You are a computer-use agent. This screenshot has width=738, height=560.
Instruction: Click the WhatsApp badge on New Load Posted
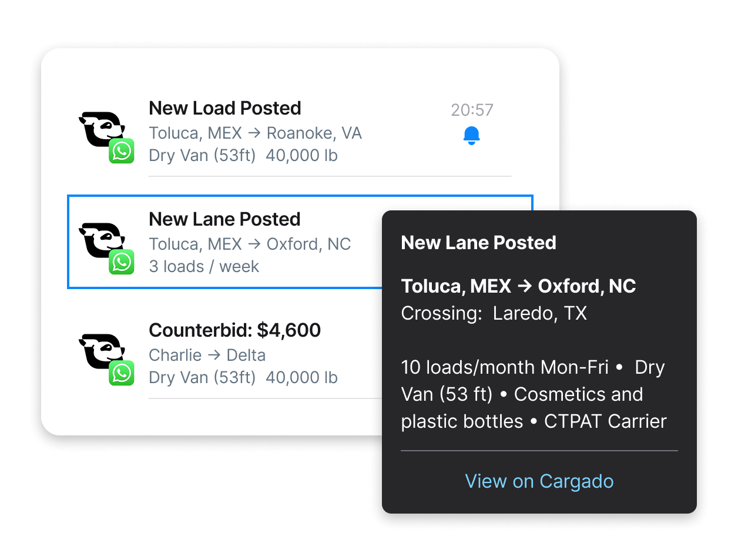(x=122, y=151)
